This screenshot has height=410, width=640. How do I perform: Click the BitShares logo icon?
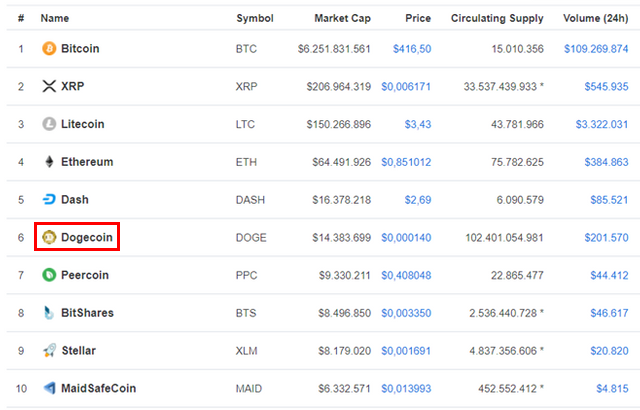(49, 313)
